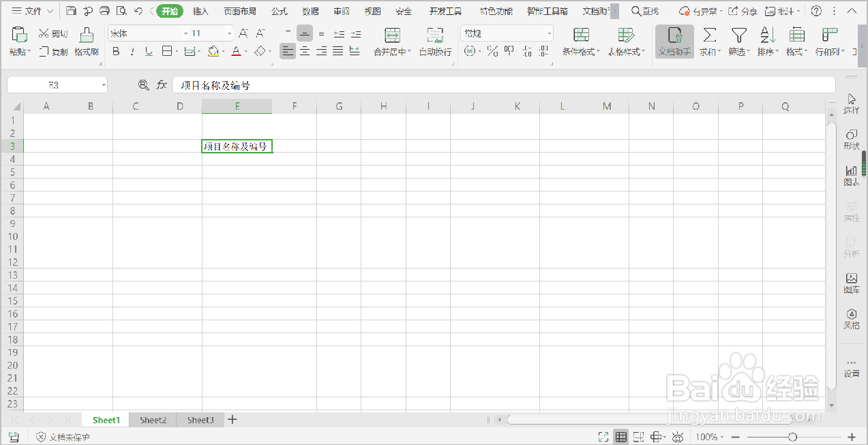Viewport: 868px width, 445px height.
Task: Open the fill color dropdown arrow
Action: click(x=224, y=52)
